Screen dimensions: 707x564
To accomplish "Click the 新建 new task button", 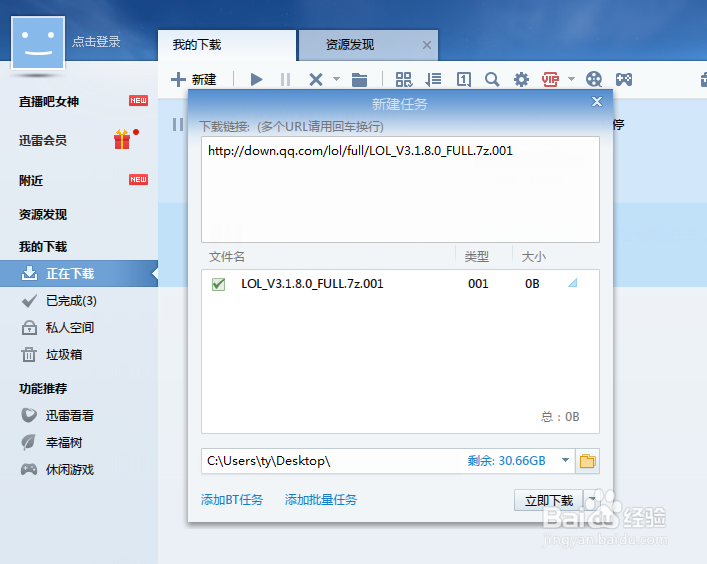I will coord(194,80).
